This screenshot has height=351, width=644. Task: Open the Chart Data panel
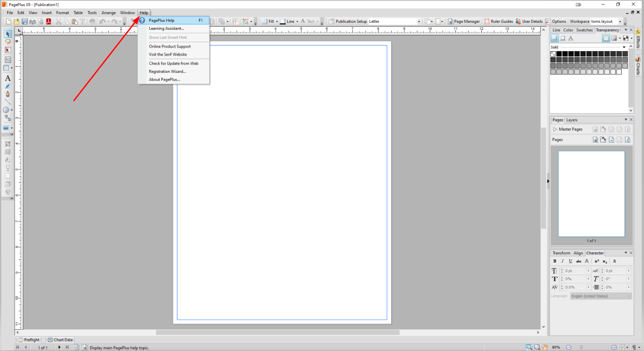coord(60,340)
